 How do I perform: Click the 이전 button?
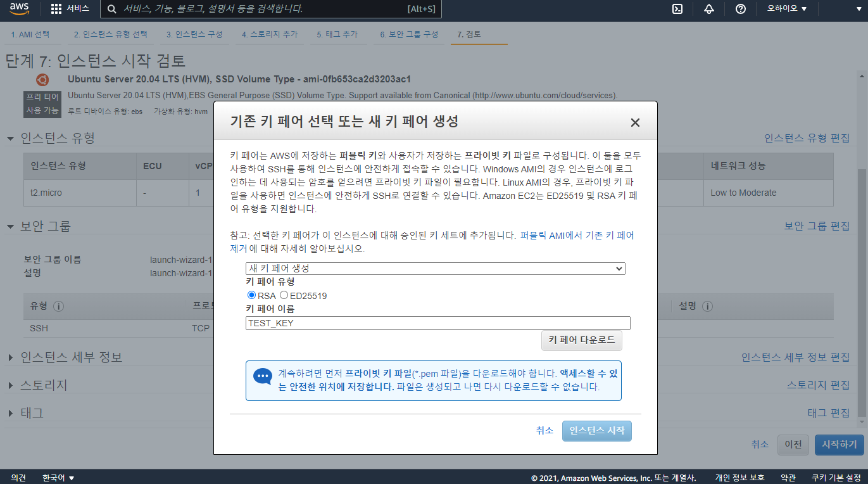[x=793, y=445]
